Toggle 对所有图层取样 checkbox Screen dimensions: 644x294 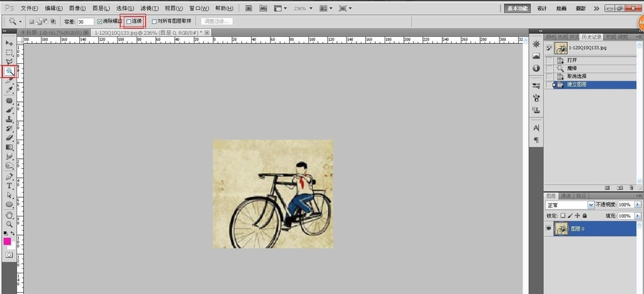tap(154, 21)
